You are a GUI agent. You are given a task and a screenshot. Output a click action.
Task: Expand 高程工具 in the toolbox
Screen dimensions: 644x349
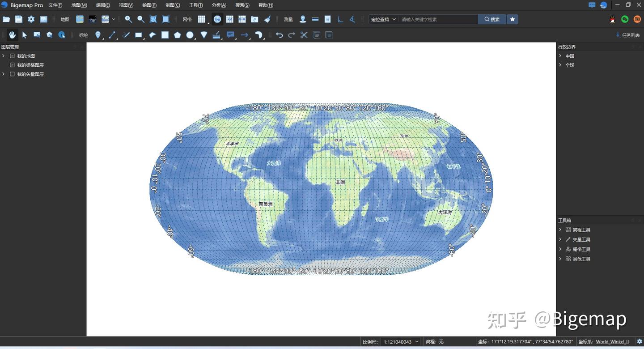pos(560,230)
